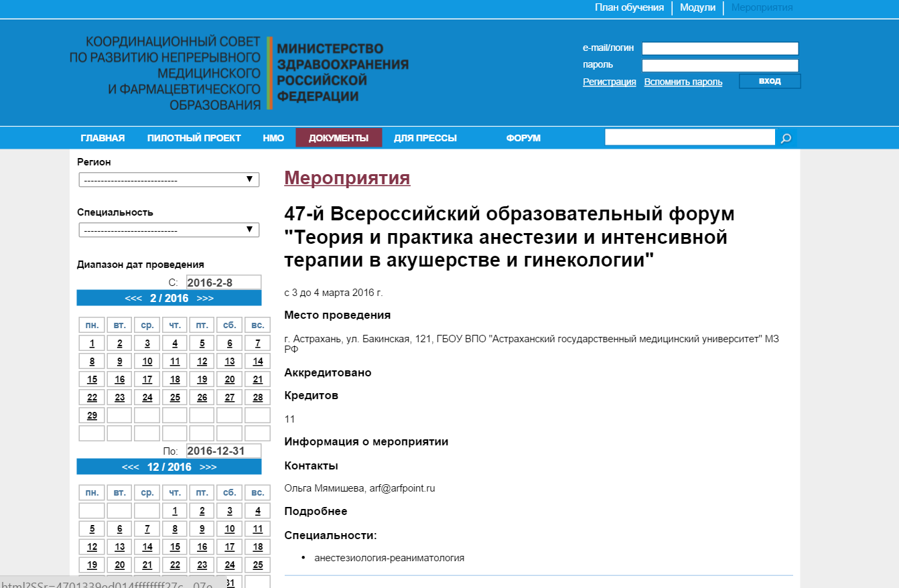Select December 14 in second calendar
The width and height of the screenshot is (899, 588).
147,547
